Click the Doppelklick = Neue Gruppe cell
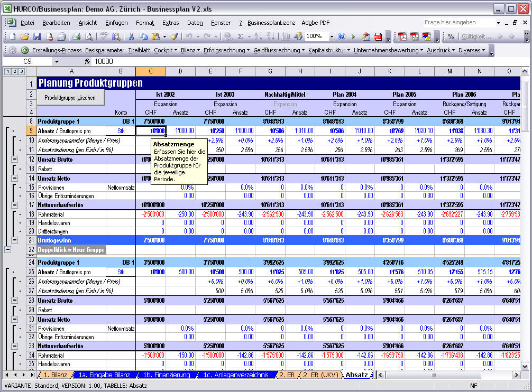 click(x=71, y=250)
